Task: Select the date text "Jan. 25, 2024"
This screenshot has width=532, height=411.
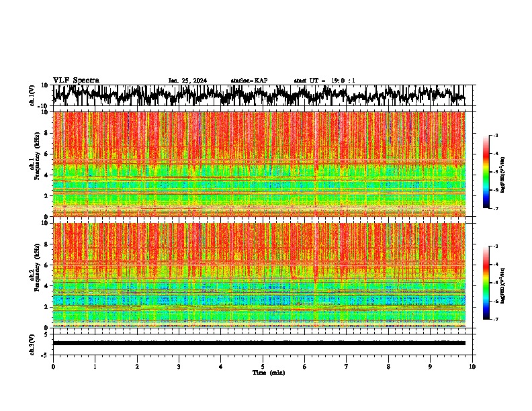Action: click(187, 81)
